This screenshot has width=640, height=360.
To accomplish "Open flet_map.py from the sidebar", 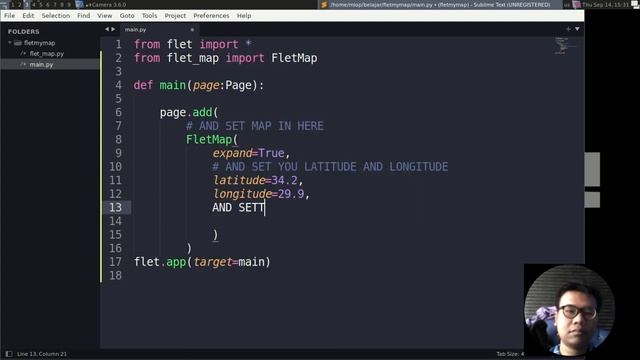I will point(47,53).
